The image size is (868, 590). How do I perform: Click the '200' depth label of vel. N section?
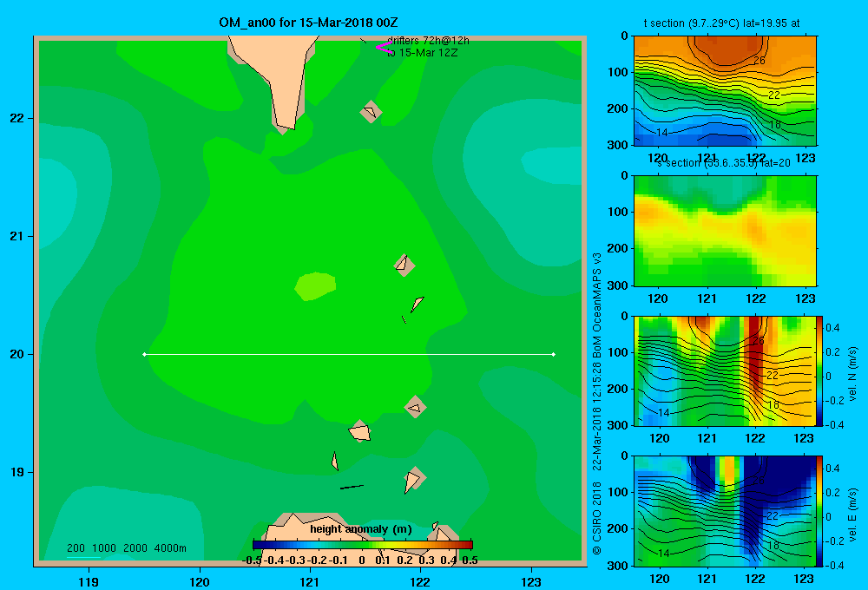click(618, 389)
